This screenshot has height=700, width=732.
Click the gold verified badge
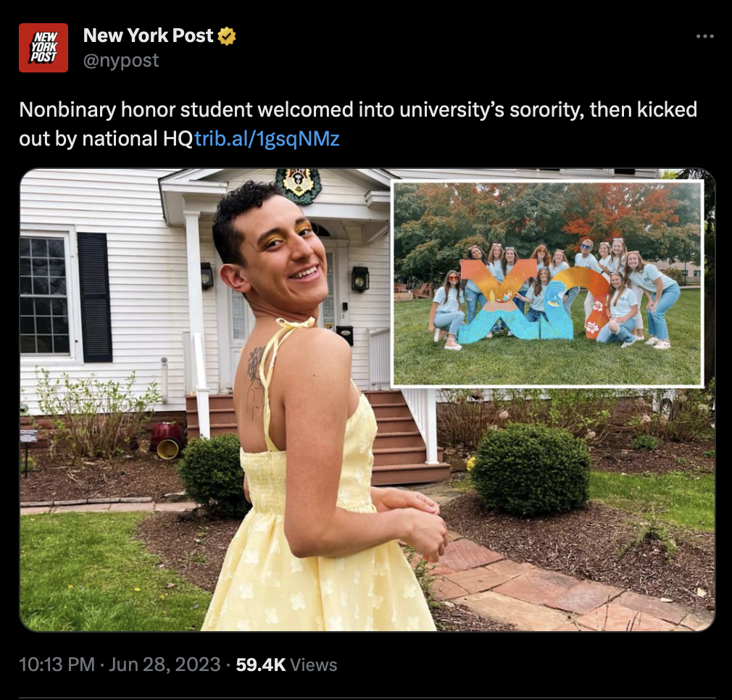pos(227,36)
